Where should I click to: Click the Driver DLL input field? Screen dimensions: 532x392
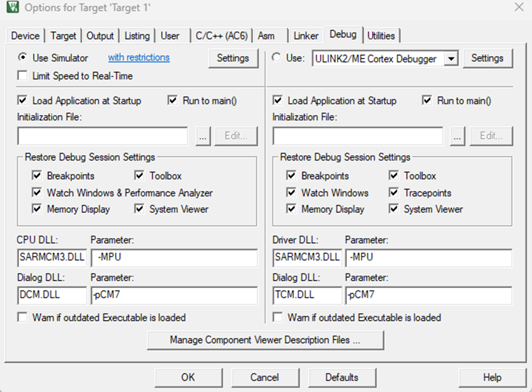[307, 258]
